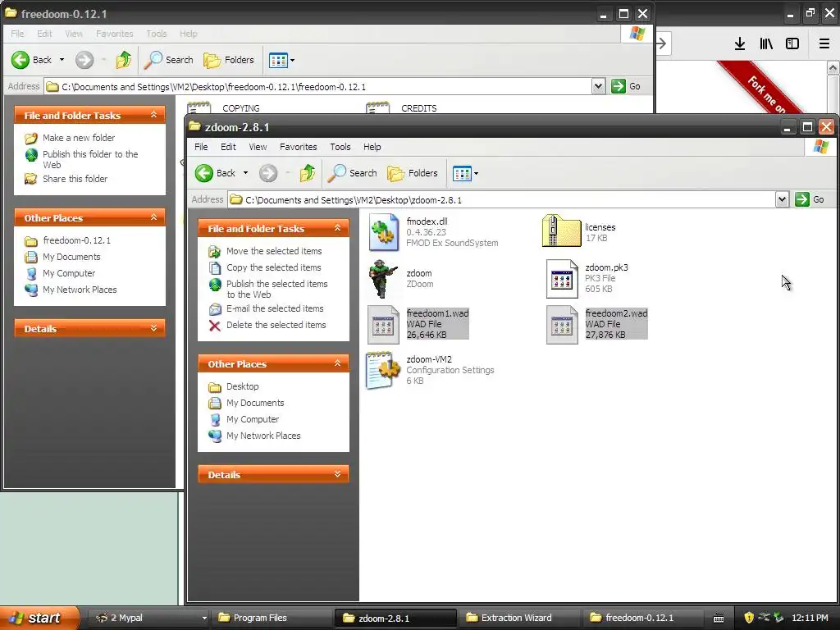Viewport: 840px width, 630px height.
Task: Select zdoom-VM2 configuration settings icon
Action: point(384,370)
